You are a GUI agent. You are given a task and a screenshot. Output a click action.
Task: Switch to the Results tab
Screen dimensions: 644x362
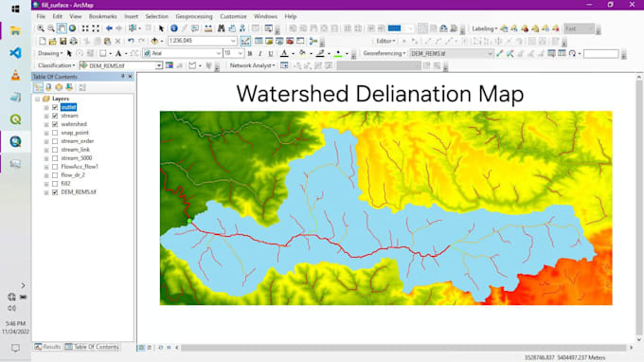click(47, 347)
